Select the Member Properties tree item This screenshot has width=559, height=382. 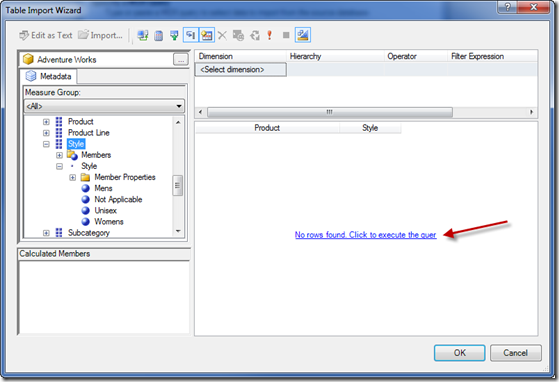125,177
